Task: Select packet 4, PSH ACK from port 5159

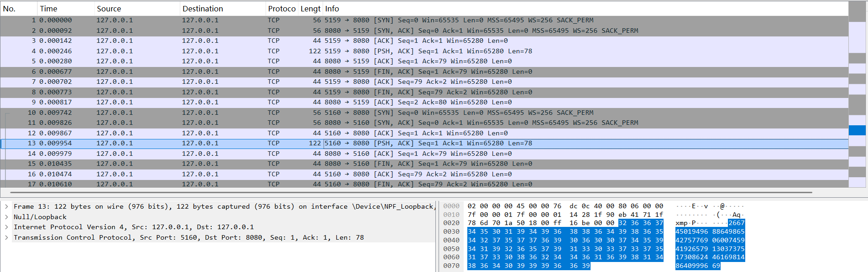Action: coord(274,51)
